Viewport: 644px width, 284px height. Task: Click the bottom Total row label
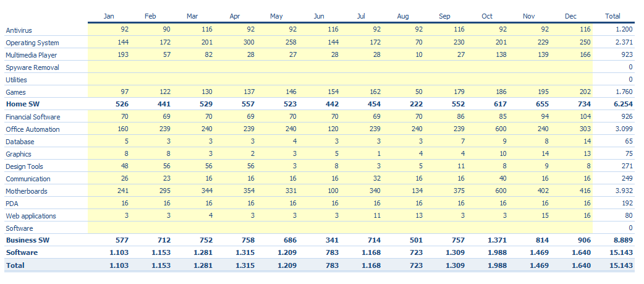click(x=15, y=265)
